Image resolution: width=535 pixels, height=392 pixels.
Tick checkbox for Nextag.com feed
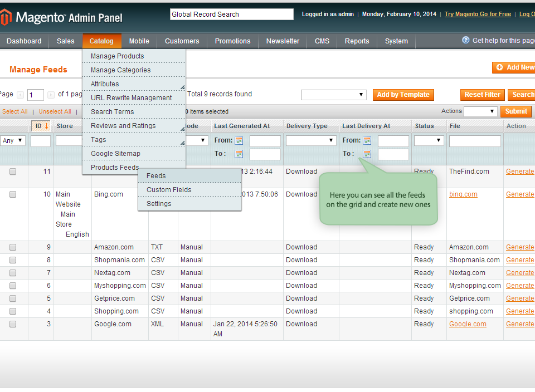tap(13, 273)
